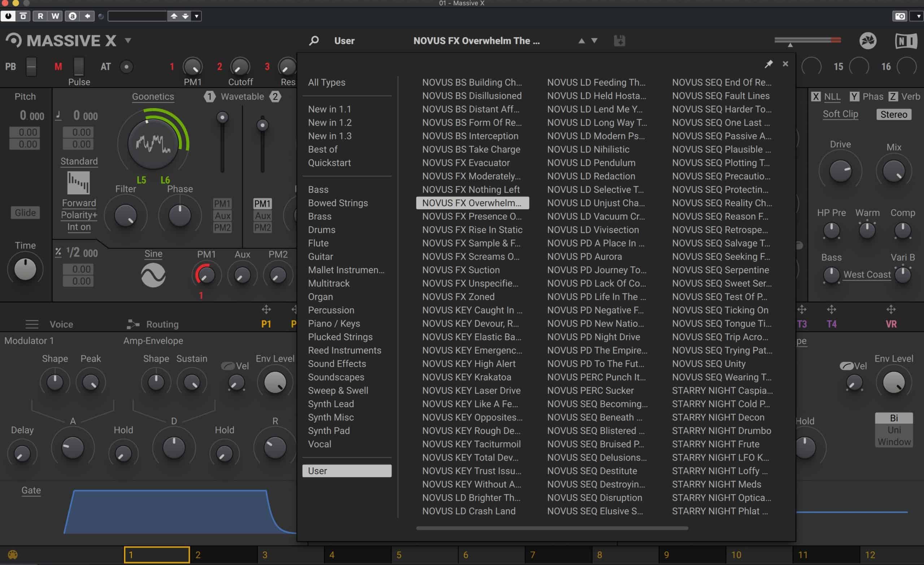Select the Bass category
This screenshot has height=565, width=924.
click(x=318, y=190)
